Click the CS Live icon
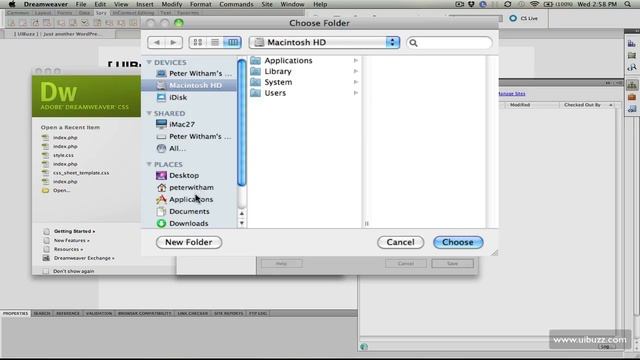 [513, 18]
